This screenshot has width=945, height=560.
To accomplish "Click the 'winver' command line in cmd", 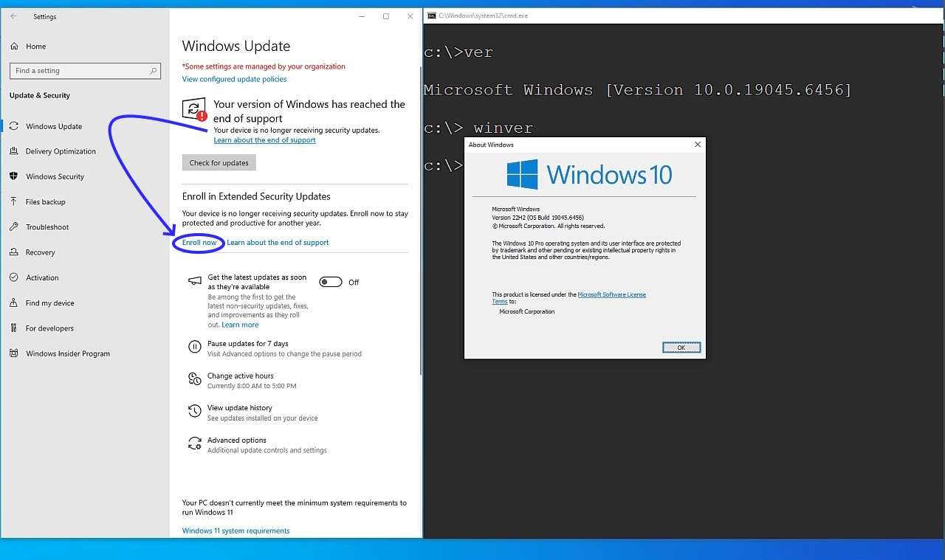I will click(478, 128).
